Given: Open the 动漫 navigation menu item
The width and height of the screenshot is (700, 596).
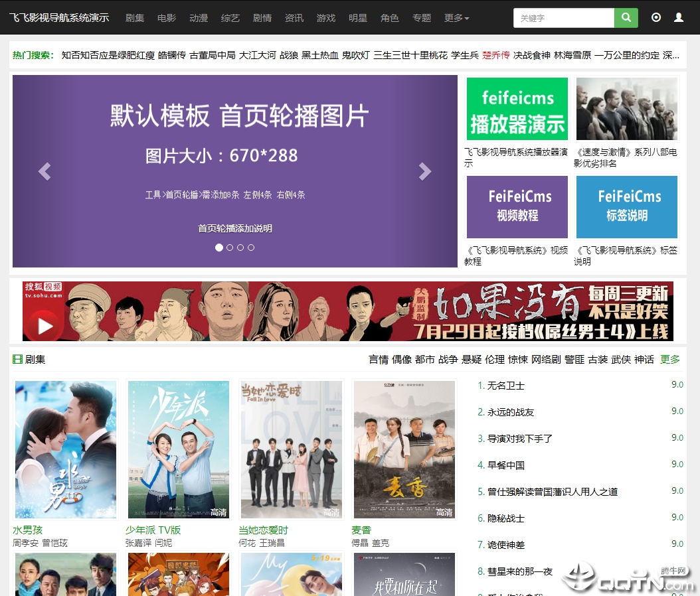Looking at the screenshot, I should [x=199, y=18].
